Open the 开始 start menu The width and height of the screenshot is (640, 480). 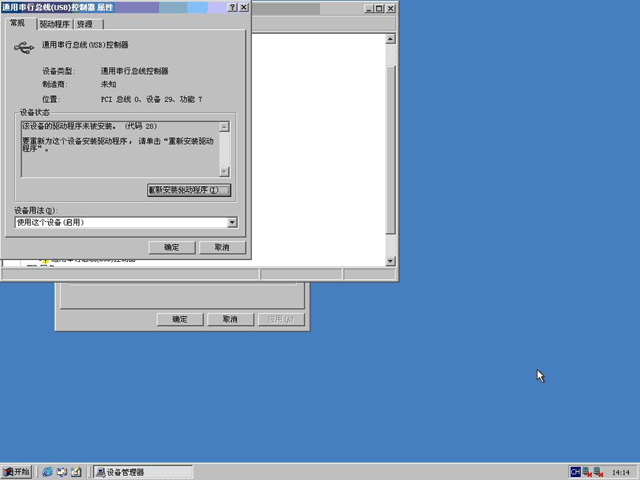[x=16, y=472]
